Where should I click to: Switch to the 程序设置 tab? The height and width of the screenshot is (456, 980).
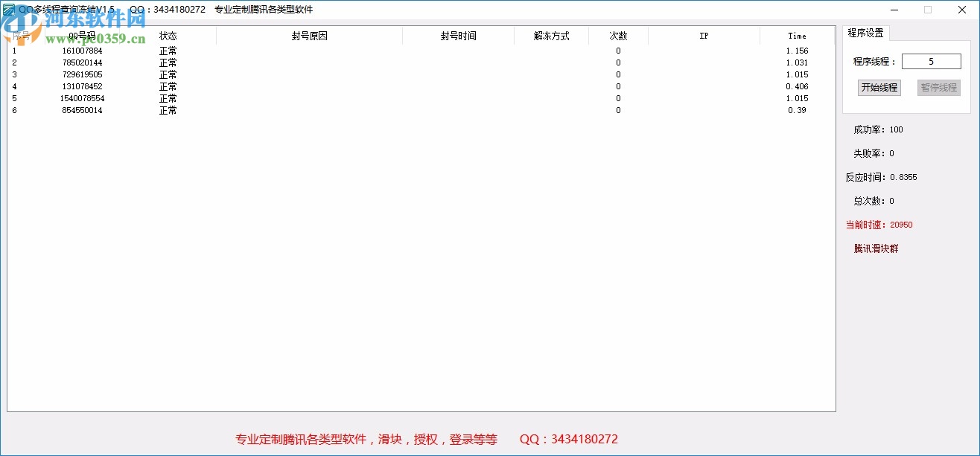(x=865, y=33)
